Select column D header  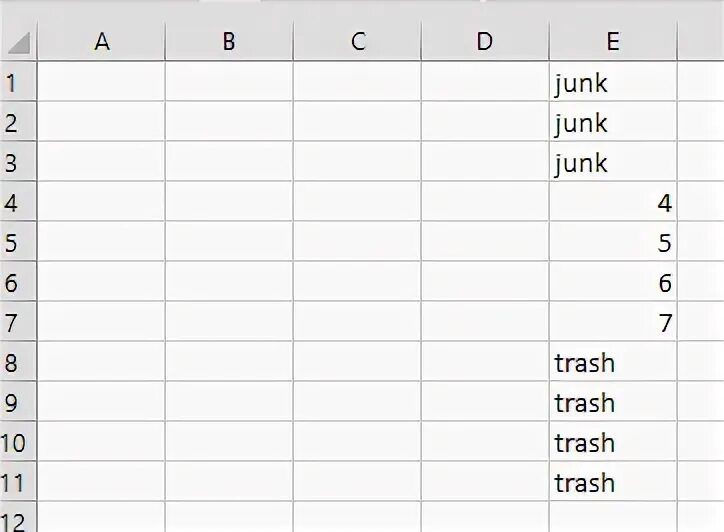485,41
